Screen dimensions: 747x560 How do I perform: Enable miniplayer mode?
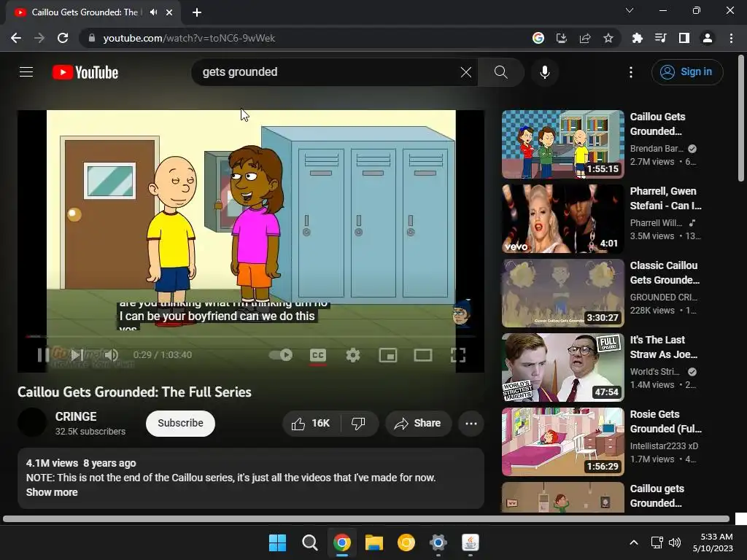tap(388, 355)
